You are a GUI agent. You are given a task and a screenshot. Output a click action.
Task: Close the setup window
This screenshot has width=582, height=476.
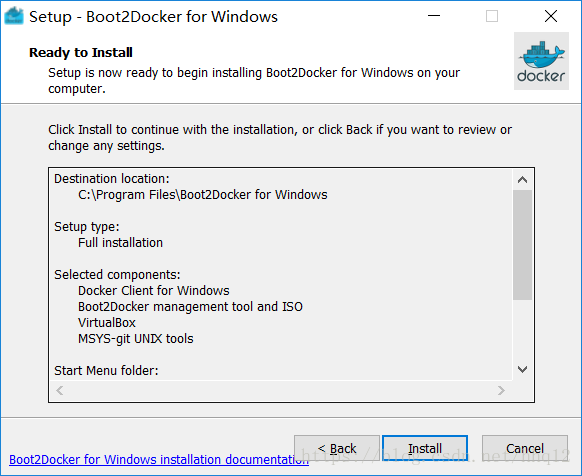(551, 16)
